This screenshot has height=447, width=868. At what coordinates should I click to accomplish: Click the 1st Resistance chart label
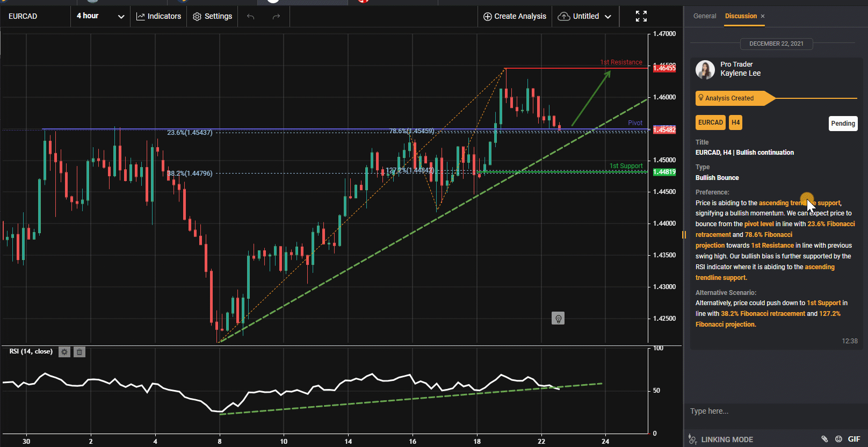point(621,62)
